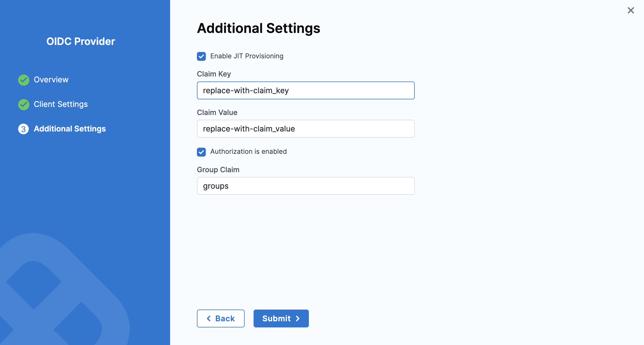Click the Claim Key label
The image size is (644, 345).
(214, 74)
